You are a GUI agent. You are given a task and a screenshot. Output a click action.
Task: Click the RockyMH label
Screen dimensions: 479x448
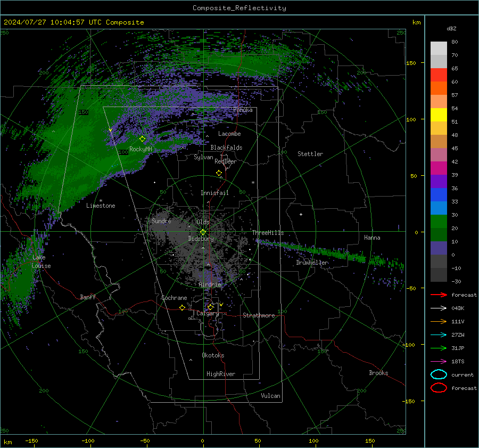point(141,149)
